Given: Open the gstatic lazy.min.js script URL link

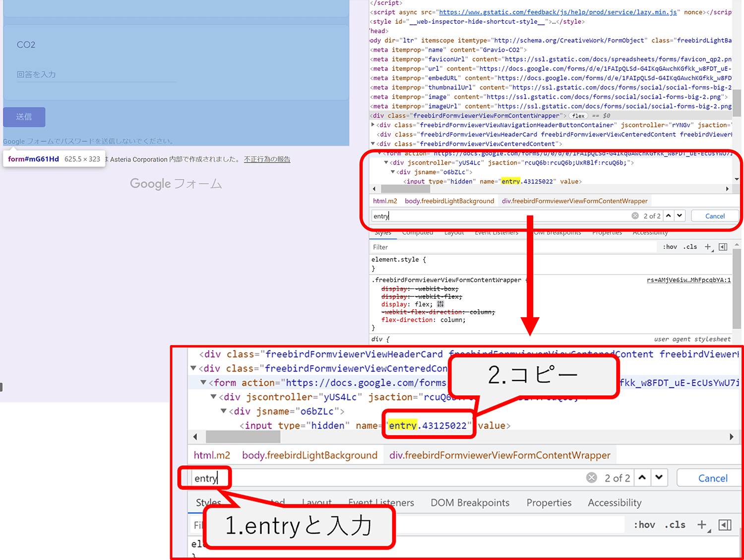Looking at the screenshot, I should pyautogui.click(x=558, y=12).
